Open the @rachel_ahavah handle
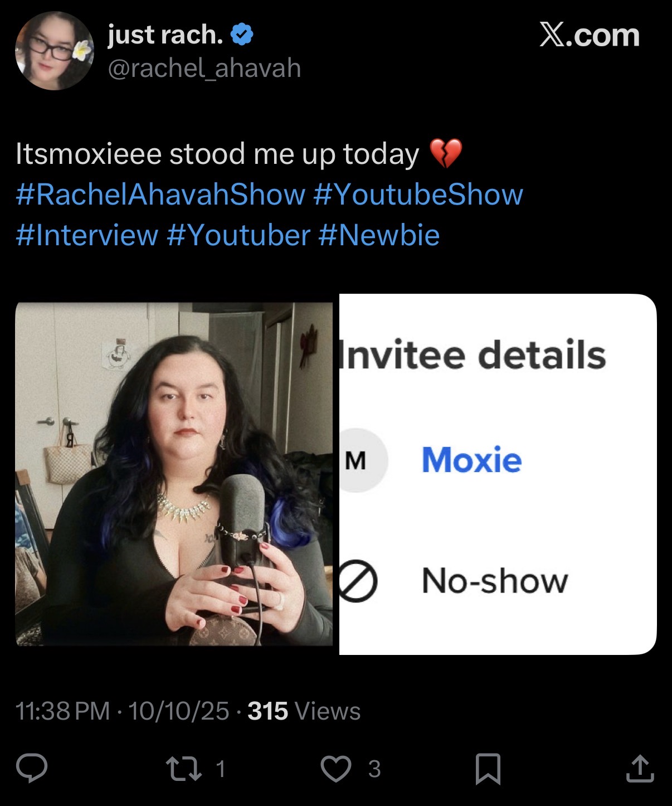The width and height of the screenshot is (672, 806). tap(204, 68)
